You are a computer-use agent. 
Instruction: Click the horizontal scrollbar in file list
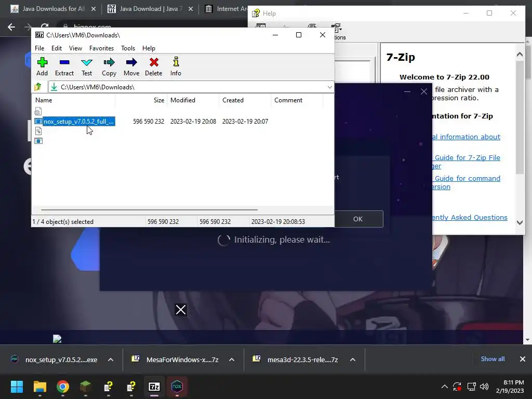pos(149,210)
